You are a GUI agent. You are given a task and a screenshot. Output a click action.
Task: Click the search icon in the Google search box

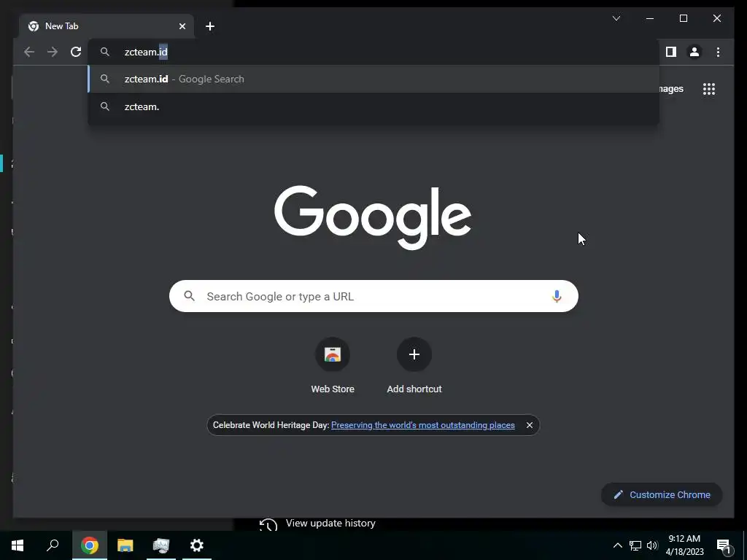pyautogui.click(x=189, y=296)
